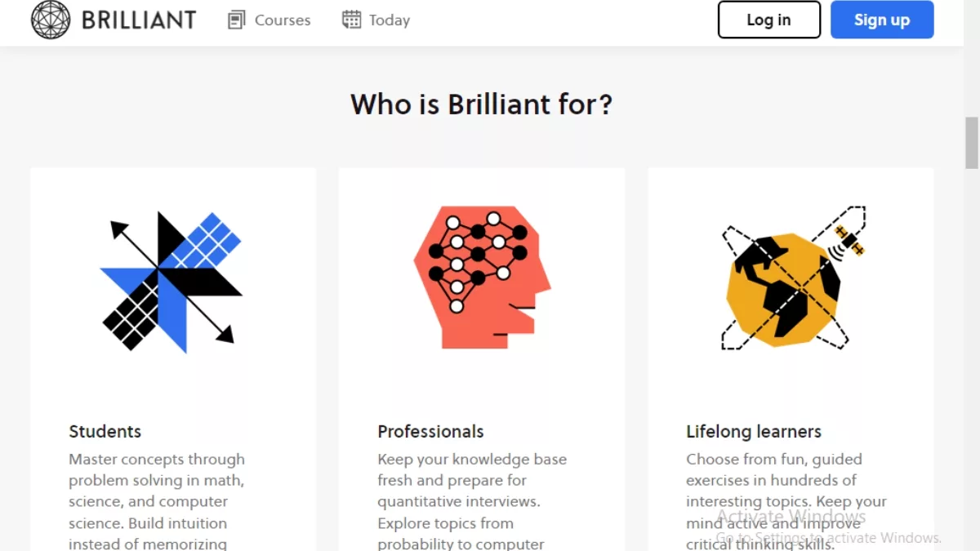Viewport: 980px width, 551px height.
Task: Click the Students geometric pinwheel illustration
Action: [x=171, y=282]
